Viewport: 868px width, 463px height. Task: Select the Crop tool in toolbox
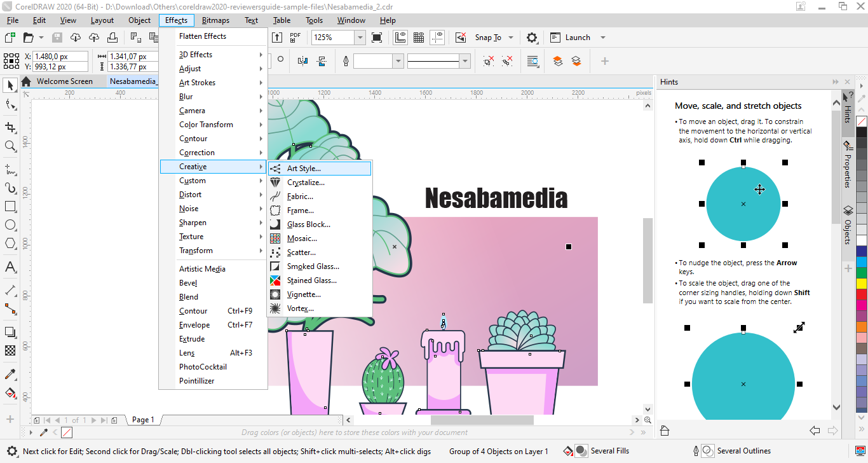(10, 127)
